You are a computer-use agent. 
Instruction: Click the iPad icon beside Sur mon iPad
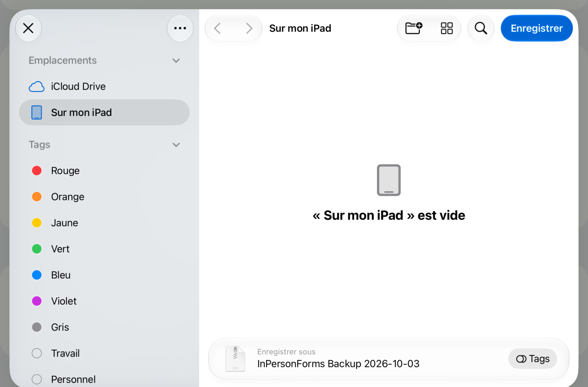[x=37, y=112]
